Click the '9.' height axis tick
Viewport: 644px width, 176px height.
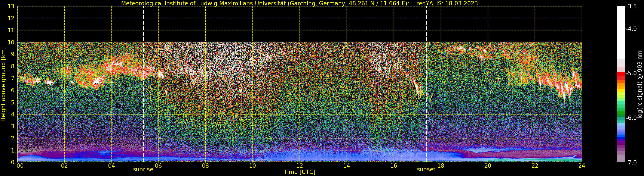coord(13,54)
